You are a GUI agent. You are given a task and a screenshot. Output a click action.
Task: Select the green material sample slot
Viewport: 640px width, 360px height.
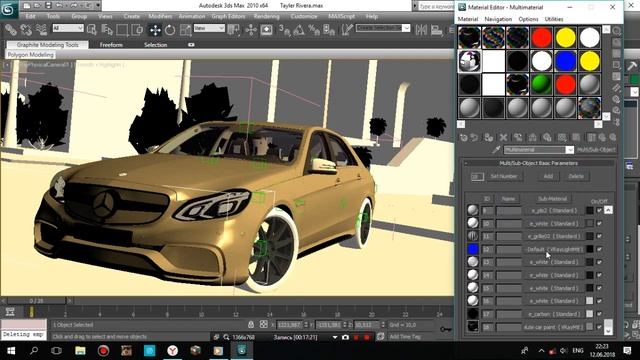[x=541, y=84]
